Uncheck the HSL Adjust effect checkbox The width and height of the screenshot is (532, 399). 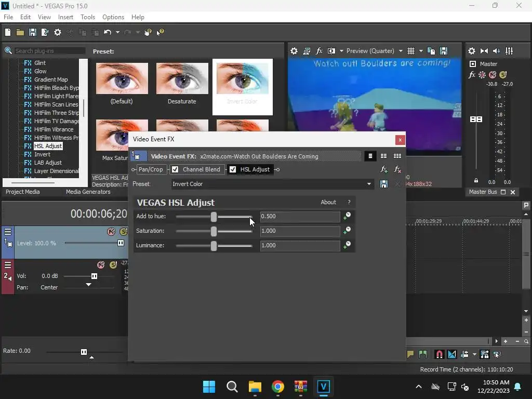pos(233,169)
